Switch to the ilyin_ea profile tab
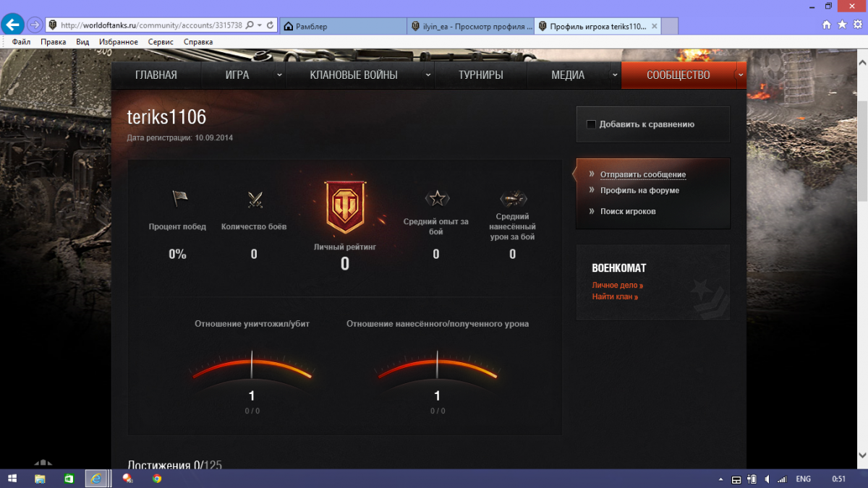Screen dimensions: 868x488 [x=471, y=26]
